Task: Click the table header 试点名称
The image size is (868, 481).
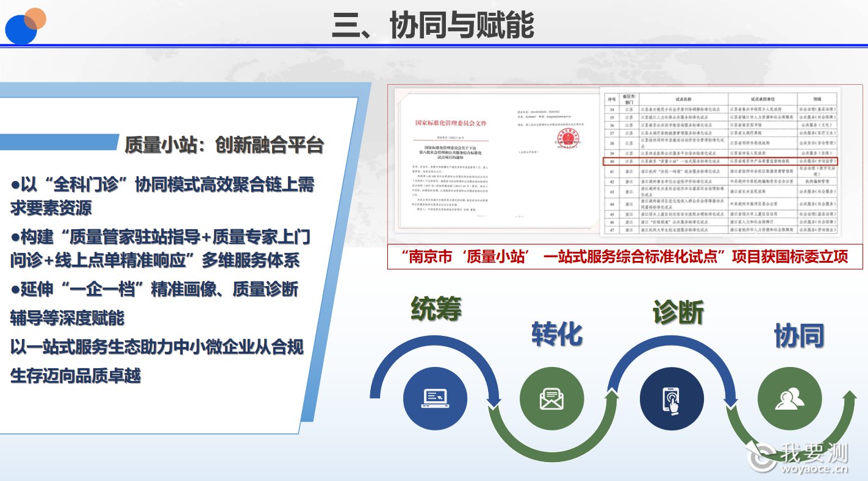Action: point(683,99)
